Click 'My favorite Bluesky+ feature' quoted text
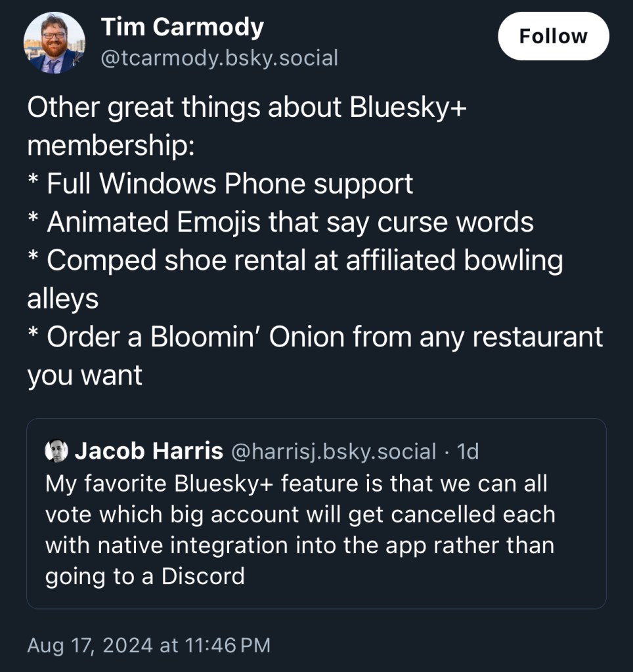This screenshot has height=672, width=633. [295, 484]
